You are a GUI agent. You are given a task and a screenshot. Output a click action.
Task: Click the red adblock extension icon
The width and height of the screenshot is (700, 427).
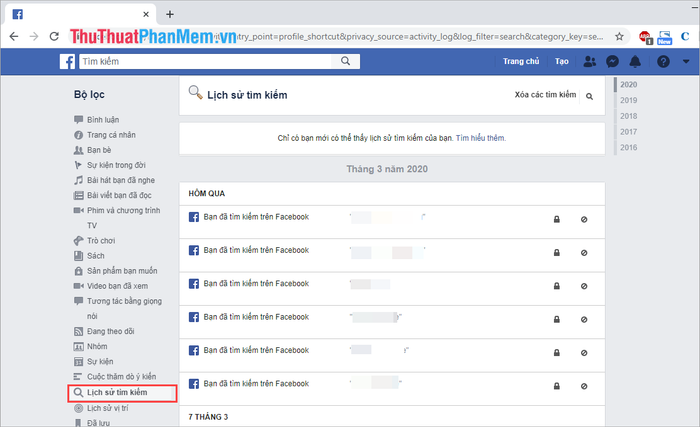(x=646, y=37)
